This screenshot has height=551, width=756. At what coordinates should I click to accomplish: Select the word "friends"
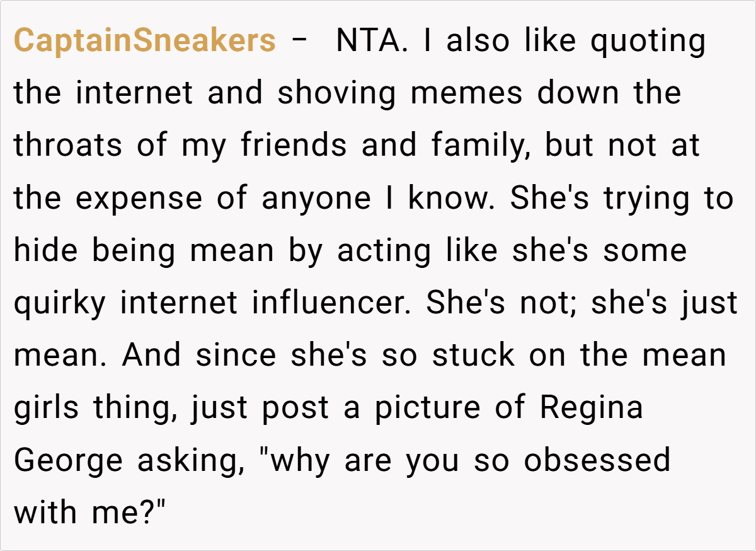tap(294, 146)
